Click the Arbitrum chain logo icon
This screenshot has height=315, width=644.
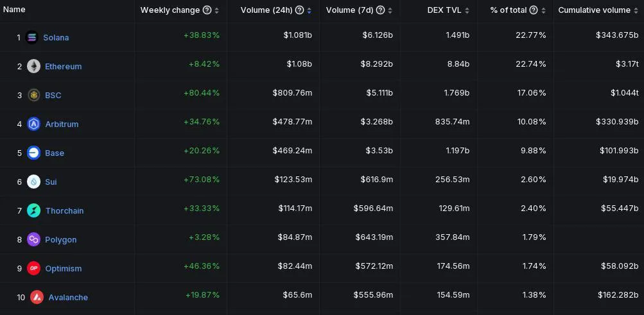[34, 124]
